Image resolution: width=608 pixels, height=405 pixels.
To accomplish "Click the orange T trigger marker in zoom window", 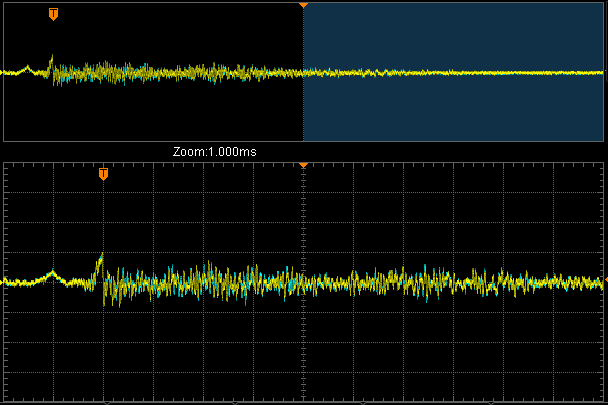I will pos(103,174).
